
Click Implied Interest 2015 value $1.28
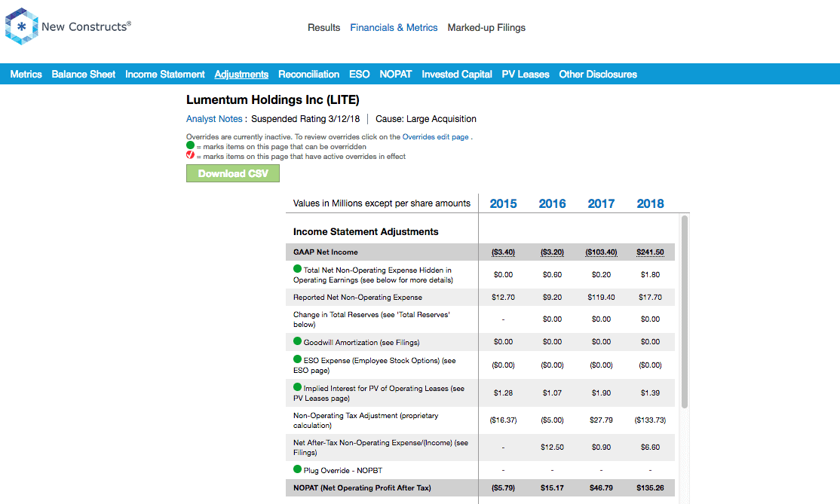[503, 393]
